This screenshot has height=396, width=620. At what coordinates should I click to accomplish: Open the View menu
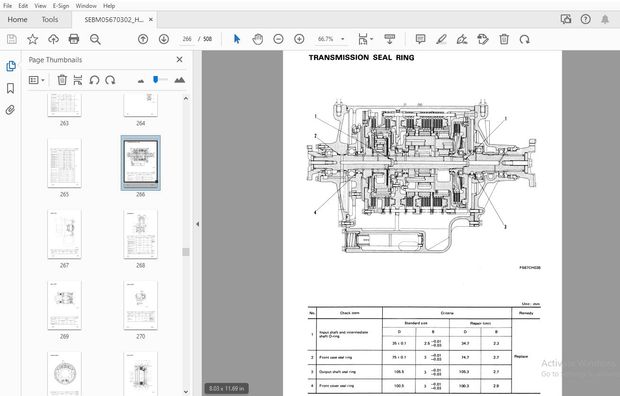(x=40, y=6)
